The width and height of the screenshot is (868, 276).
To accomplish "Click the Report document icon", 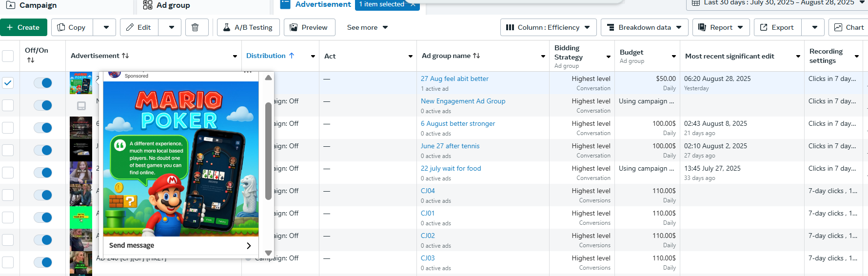I will tap(702, 27).
